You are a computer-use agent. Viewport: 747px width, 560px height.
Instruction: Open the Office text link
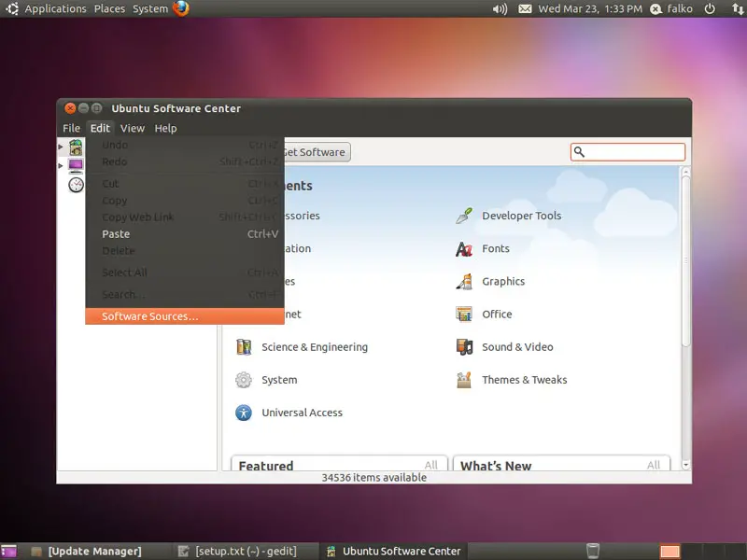497,315
